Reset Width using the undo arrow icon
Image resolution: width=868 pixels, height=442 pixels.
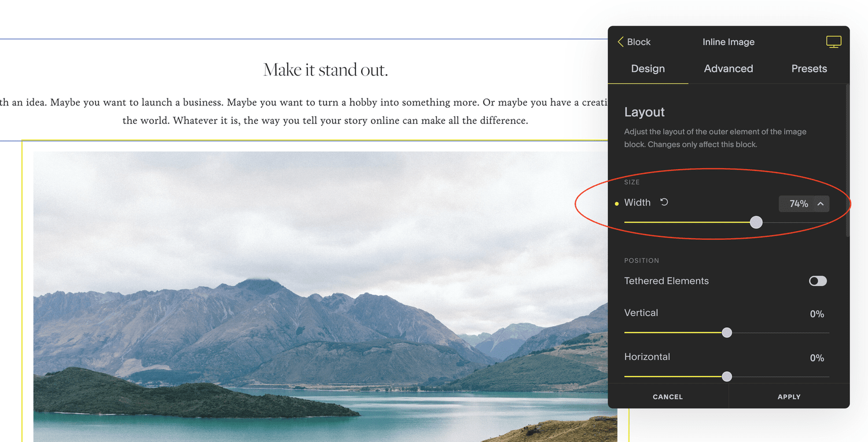tap(663, 202)
